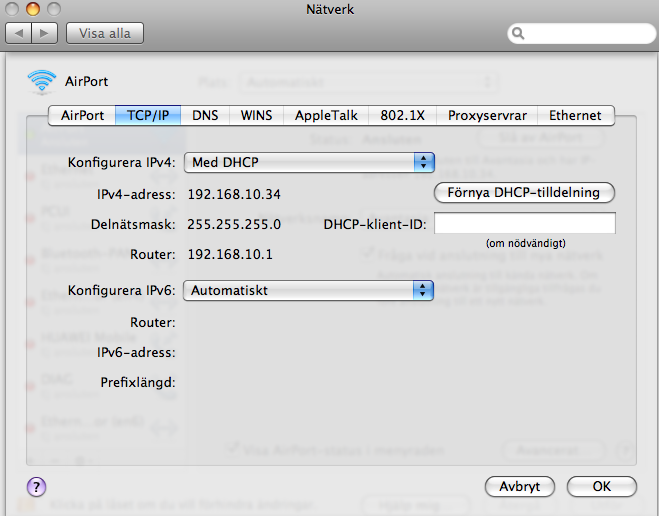Open the Konfigurera IPv6 dropdown
Screen dimensions: 659x516
[x=308, y=290]
